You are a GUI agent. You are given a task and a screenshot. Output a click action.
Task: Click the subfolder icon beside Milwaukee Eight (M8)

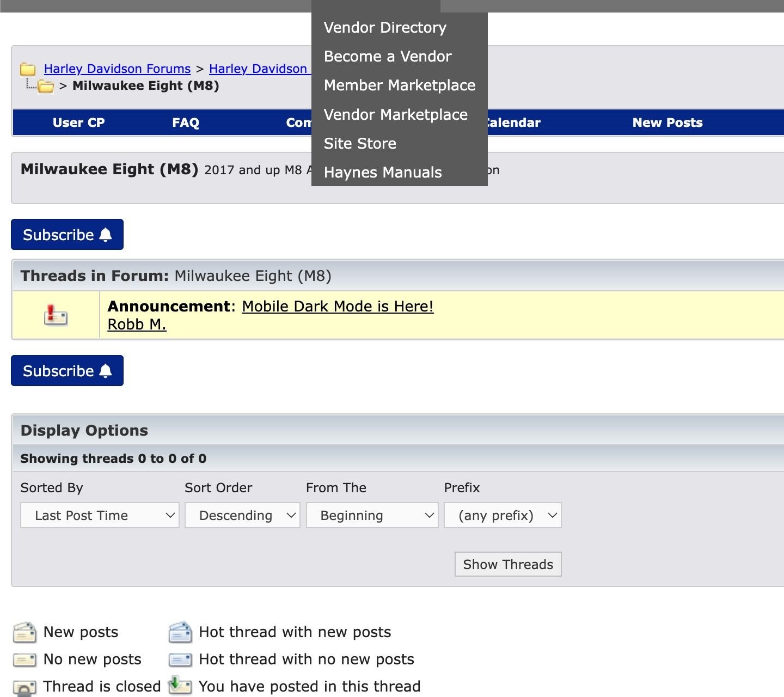[46, 87]
